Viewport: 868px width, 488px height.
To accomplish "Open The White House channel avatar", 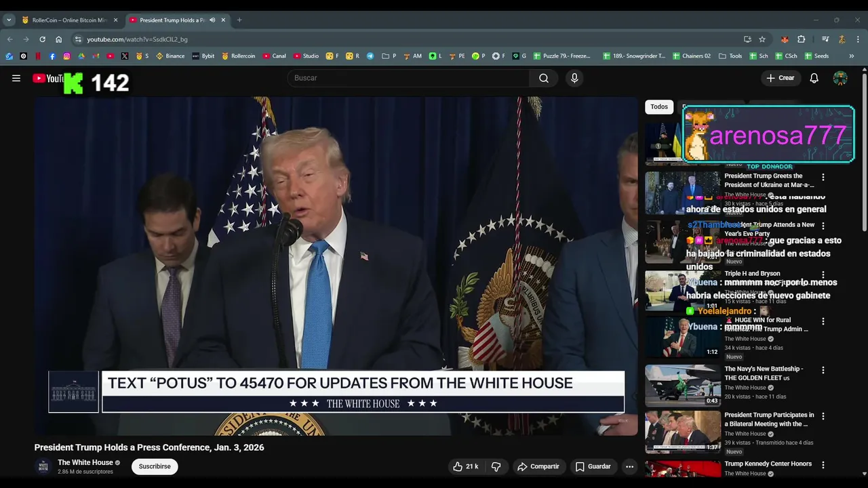I will (43, 466).
